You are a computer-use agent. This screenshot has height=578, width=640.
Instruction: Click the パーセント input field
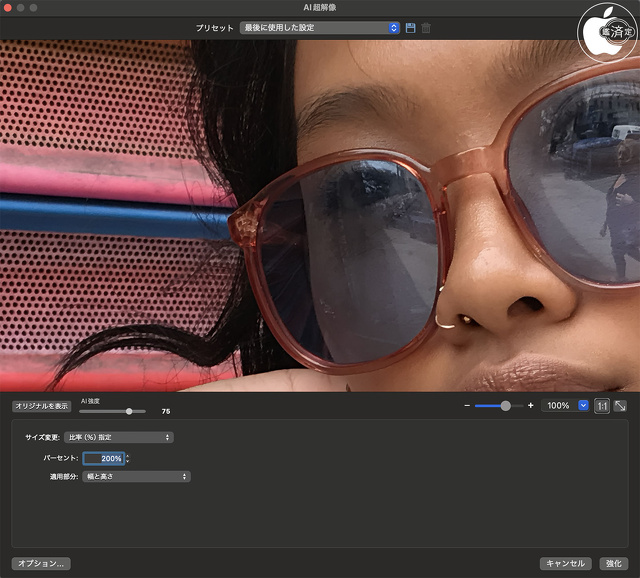pyautogui.click(x=103, y=458)
